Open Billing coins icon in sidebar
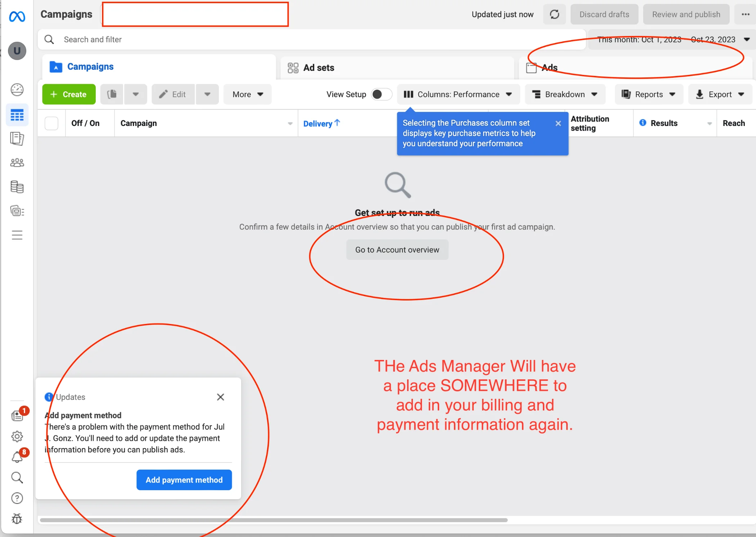 pyautogui.click(x=17, y=187)
